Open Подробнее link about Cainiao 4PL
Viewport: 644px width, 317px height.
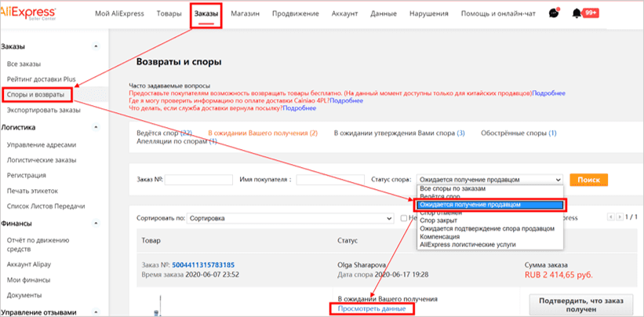[346, 100]
